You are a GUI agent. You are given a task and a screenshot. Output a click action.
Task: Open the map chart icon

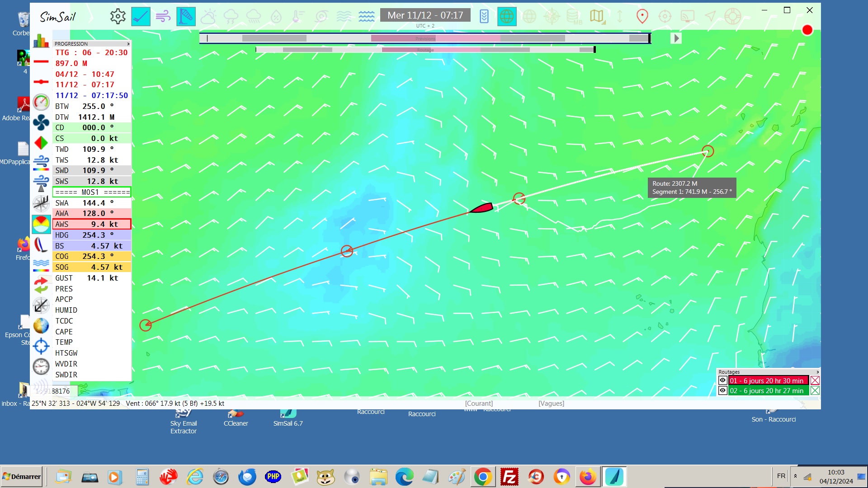point(597,17)
